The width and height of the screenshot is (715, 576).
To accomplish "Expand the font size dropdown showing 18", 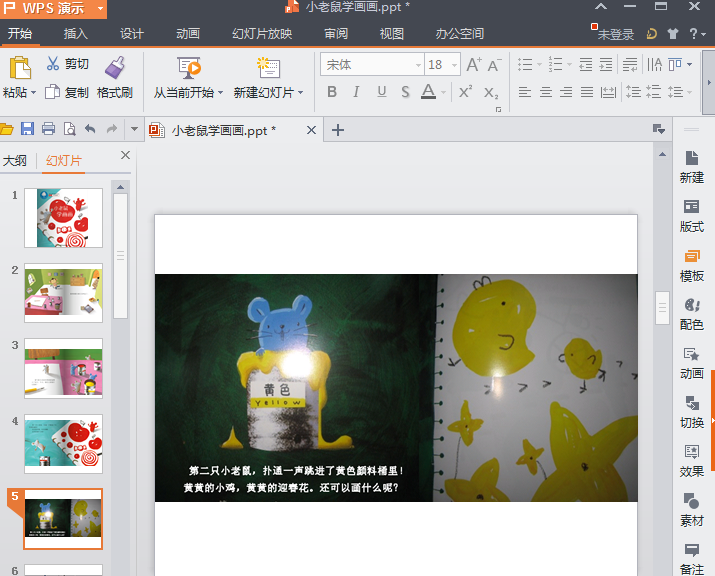I will [x=454, y=65].
